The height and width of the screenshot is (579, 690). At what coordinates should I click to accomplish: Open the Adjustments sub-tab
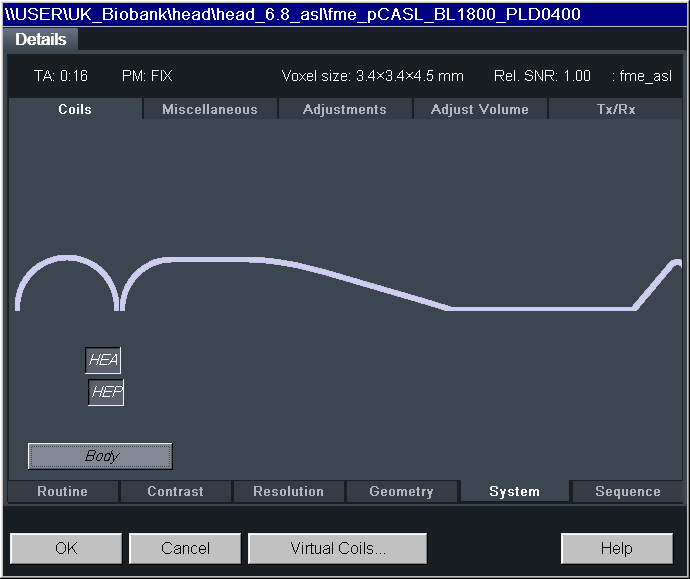point(345,110)
